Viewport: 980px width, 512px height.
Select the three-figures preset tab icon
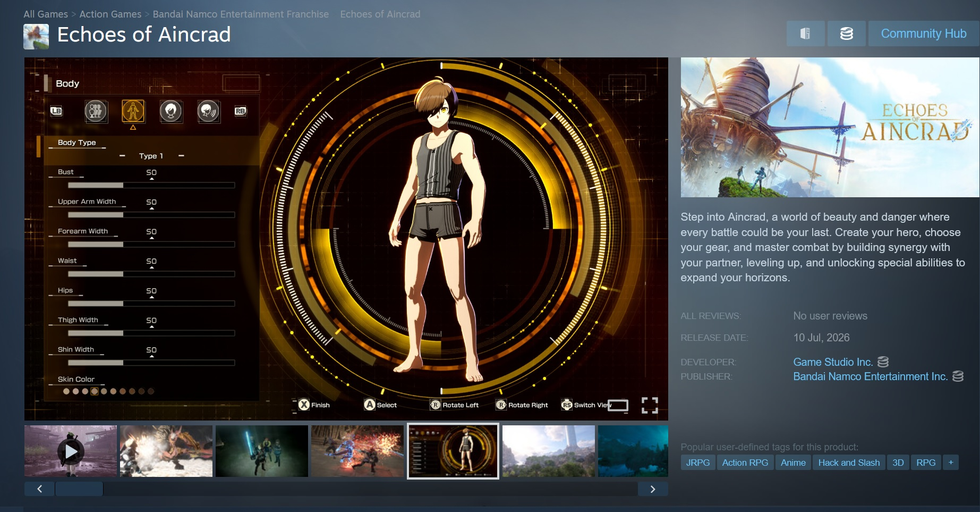(96, 111)
